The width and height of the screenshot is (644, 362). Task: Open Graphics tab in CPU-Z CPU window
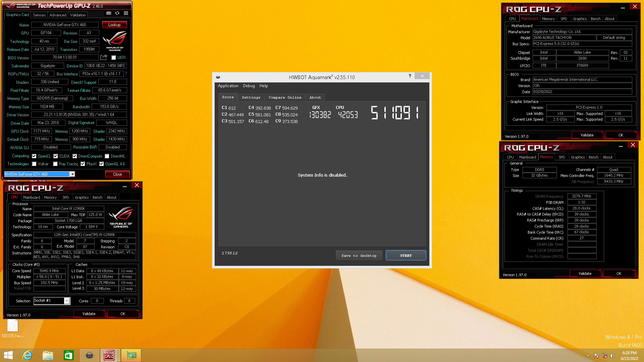point(82,197)
